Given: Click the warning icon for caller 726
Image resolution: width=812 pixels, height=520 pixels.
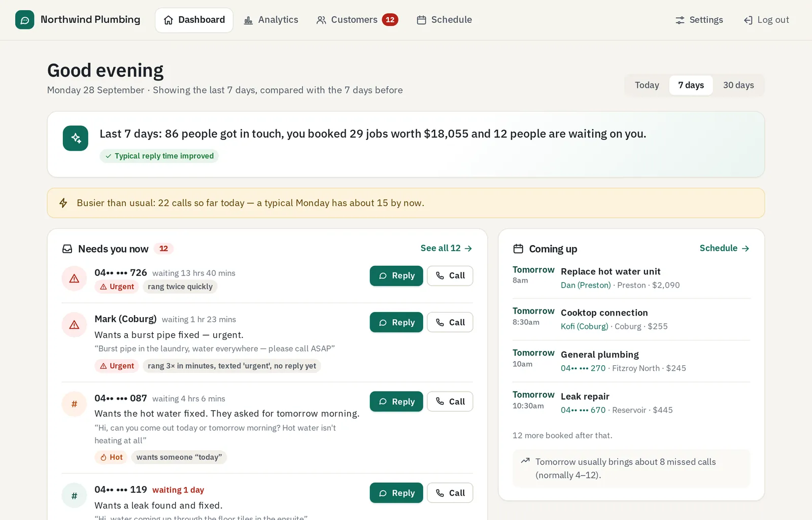Looking at the screenshot, I should coord(74,279).
